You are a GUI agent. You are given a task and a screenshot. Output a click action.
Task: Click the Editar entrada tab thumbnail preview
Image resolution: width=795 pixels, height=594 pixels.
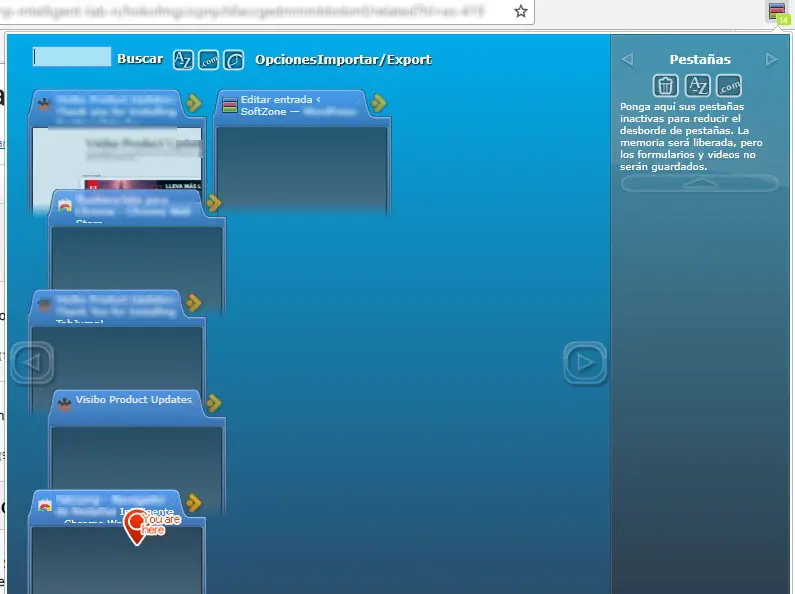302,169
